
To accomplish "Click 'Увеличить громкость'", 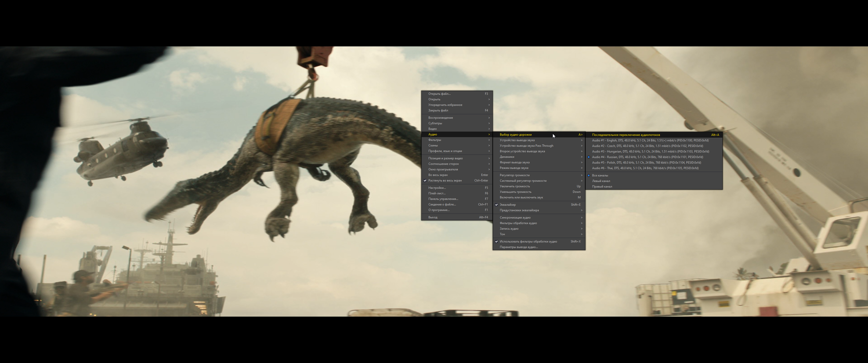I will click(x=539, y=186).
